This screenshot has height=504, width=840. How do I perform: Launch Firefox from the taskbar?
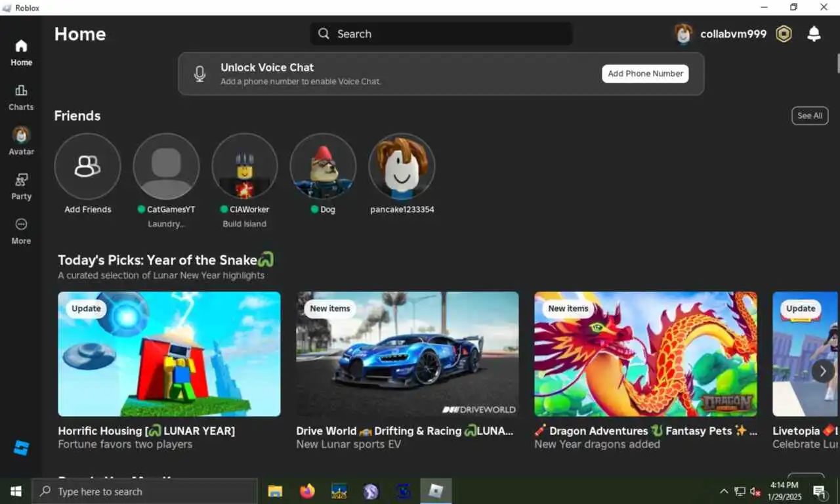click(307, 491)
